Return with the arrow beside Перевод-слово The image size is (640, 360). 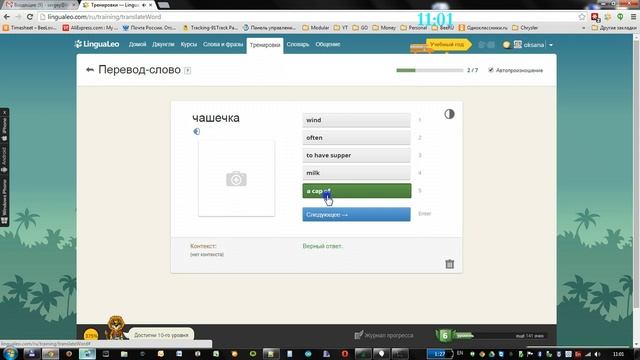click(90, 70)
